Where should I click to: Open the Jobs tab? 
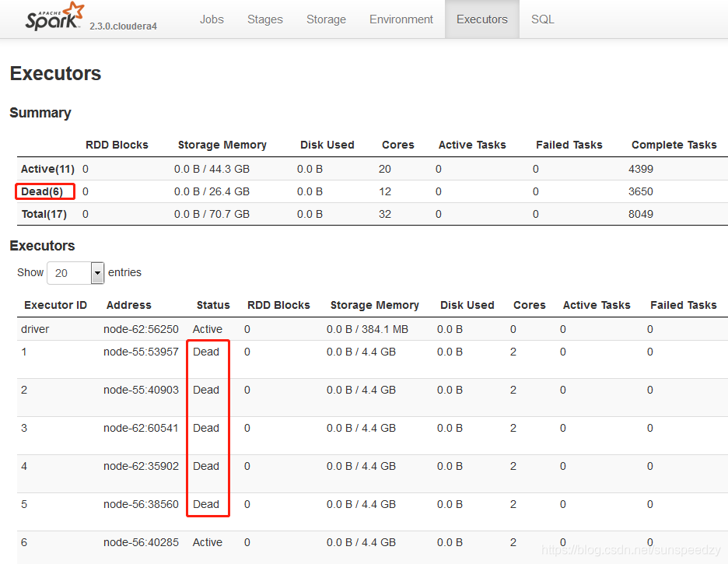pyautogui.click(x=212, y=19)
